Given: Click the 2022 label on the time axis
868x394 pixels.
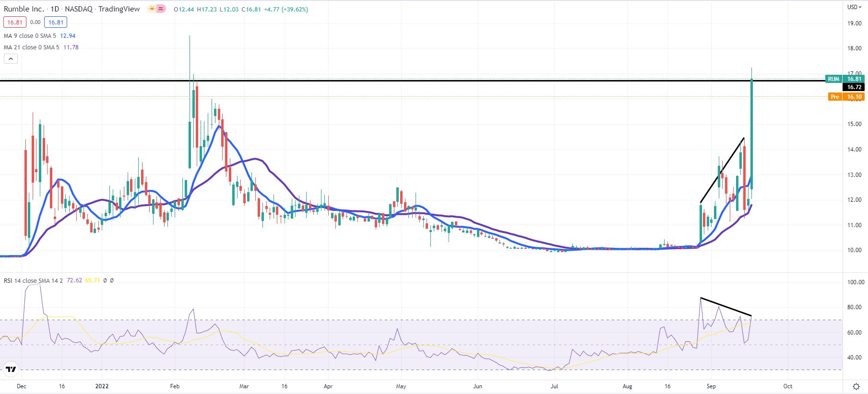Looking at the screenshot, I should pos(102,386).
